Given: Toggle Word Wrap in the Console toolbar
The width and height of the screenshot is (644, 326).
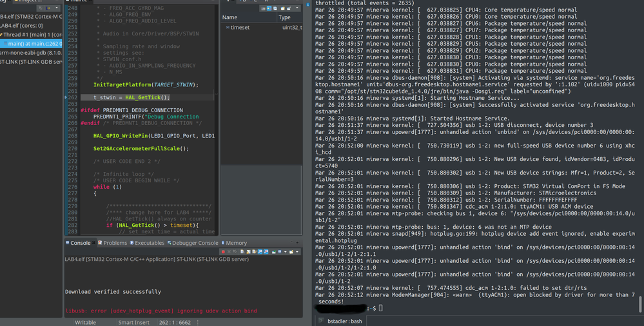Looking at the screenshot, I should (x=254, y=252).
